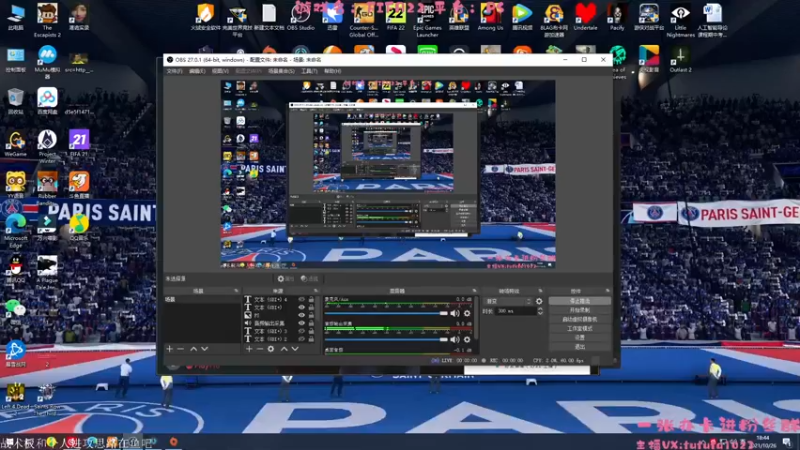Click Start Virtual Camera button
This screenshot has width=800, height=450.
coord(580,319)
